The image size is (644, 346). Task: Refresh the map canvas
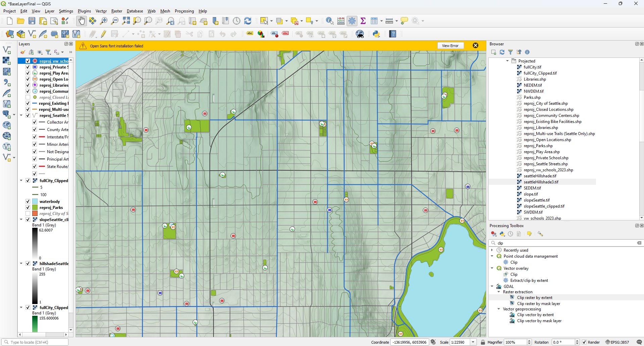[x=248, y=21]
